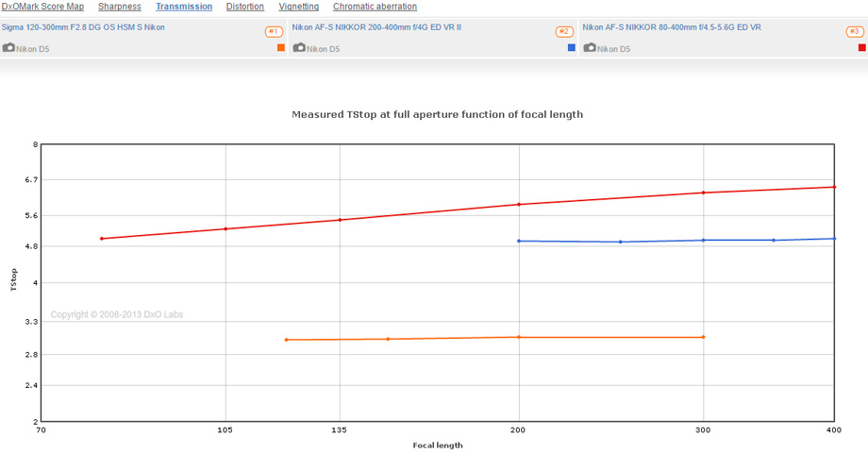Viewport: 868px width, 453px height.
Task: Click red line data point at 300mm
Action: (704, 193)
